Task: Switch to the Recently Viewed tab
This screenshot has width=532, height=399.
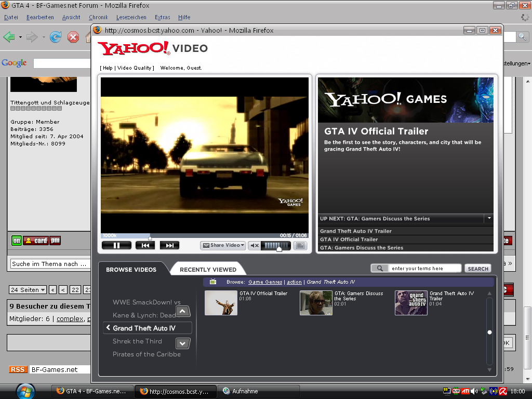Action: pyautogui.click(x=208, y=270)
